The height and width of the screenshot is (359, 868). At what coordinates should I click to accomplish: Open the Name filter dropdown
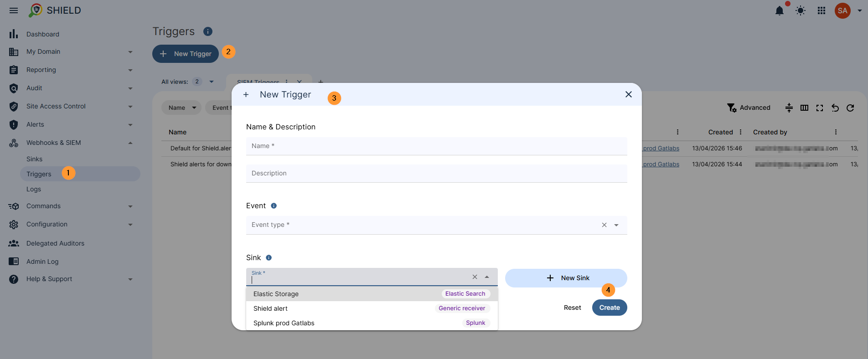coord(181,108)
